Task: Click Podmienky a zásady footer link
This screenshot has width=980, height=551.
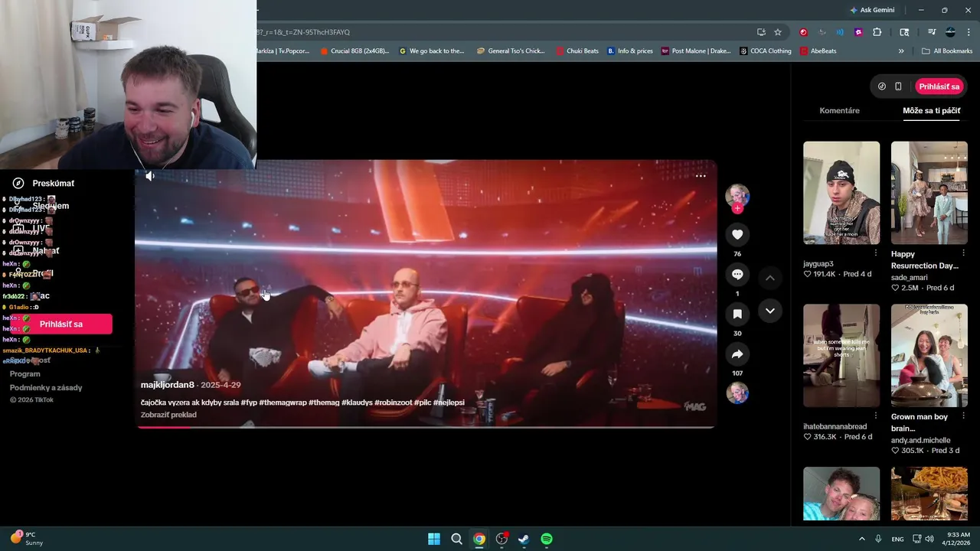Action: tap(46, 388)
